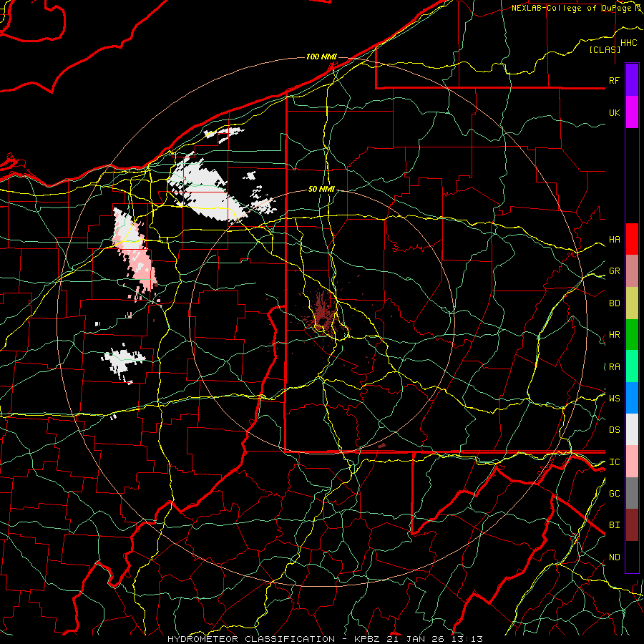Click the small white echo near the lakeshore

224,134
